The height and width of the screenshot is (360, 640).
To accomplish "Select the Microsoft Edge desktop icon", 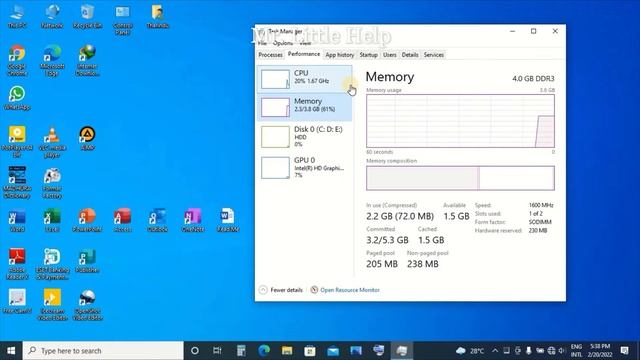I will click(x=52, y=61).
